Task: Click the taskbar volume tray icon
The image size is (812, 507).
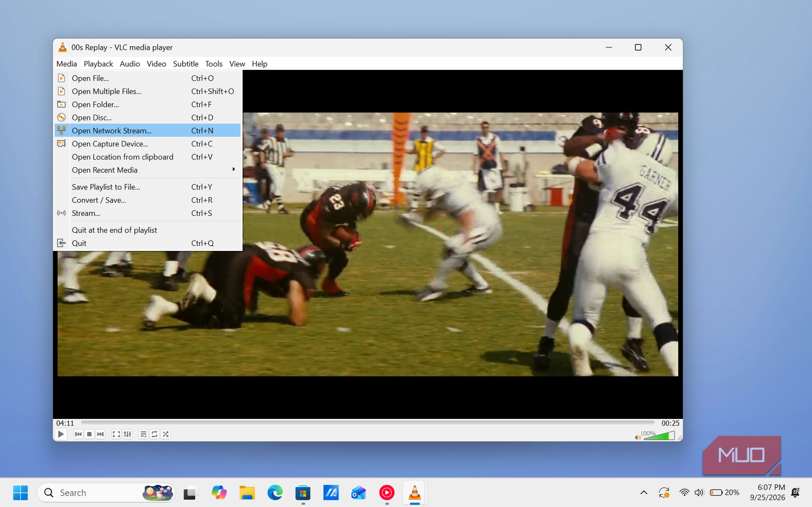Action: pyautogui.click(x=699, y=492)
